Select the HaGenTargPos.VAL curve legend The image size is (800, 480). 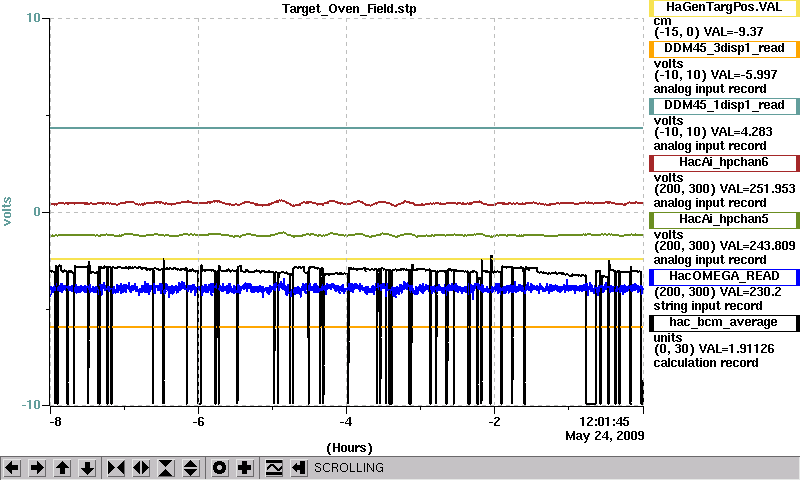pos(724,8)
